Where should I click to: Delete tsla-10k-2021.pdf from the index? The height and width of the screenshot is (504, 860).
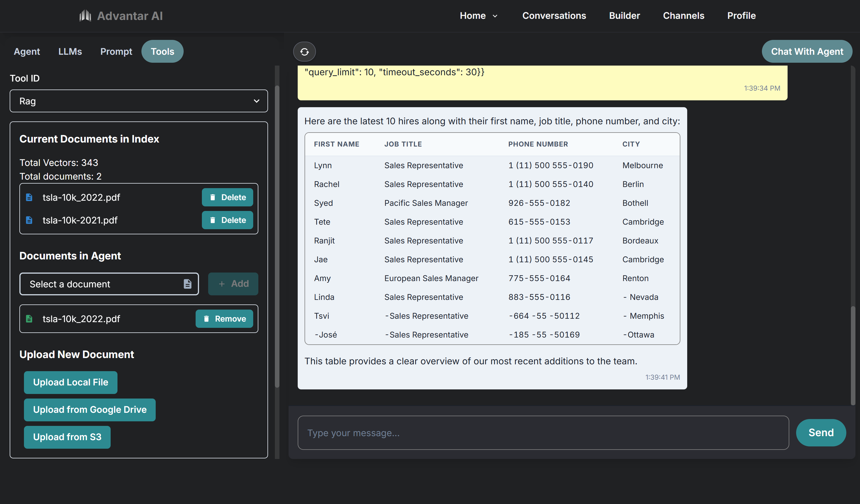click(x=227, y=220)
